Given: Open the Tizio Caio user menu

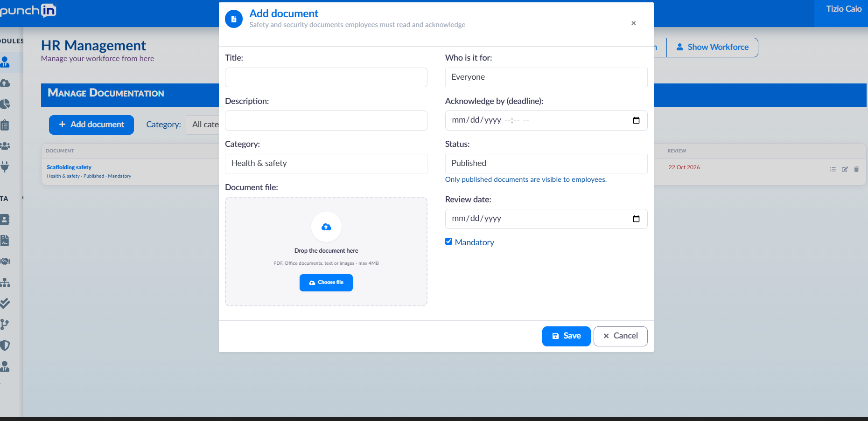Looking at the screenshot, I should (x=844, y=9).
